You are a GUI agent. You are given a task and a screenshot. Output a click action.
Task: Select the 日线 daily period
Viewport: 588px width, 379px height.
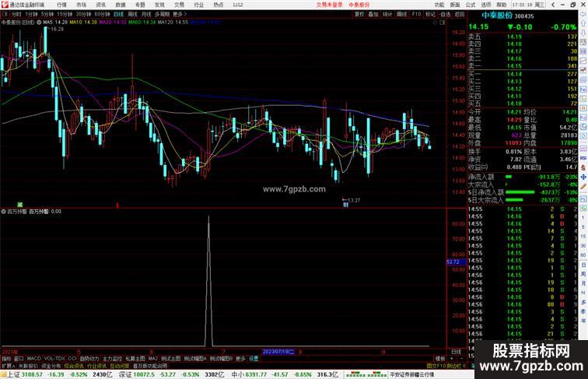coord(118,14)
